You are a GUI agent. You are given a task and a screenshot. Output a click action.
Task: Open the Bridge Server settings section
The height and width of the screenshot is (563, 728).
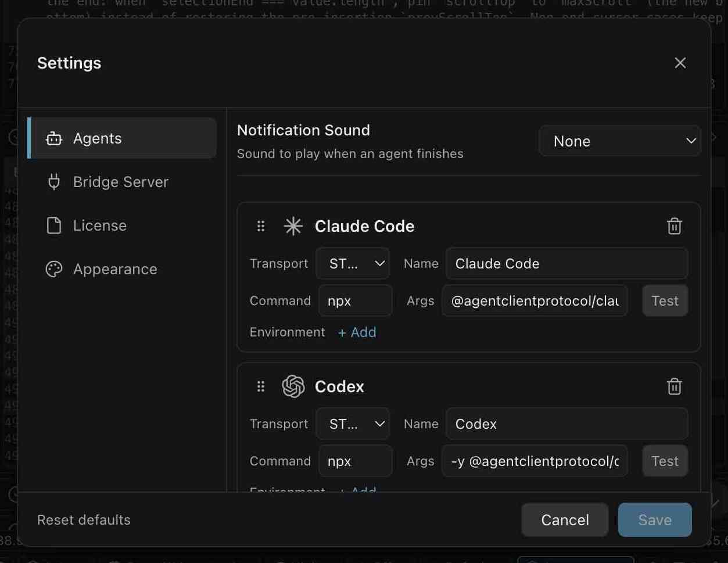[122, 182]
